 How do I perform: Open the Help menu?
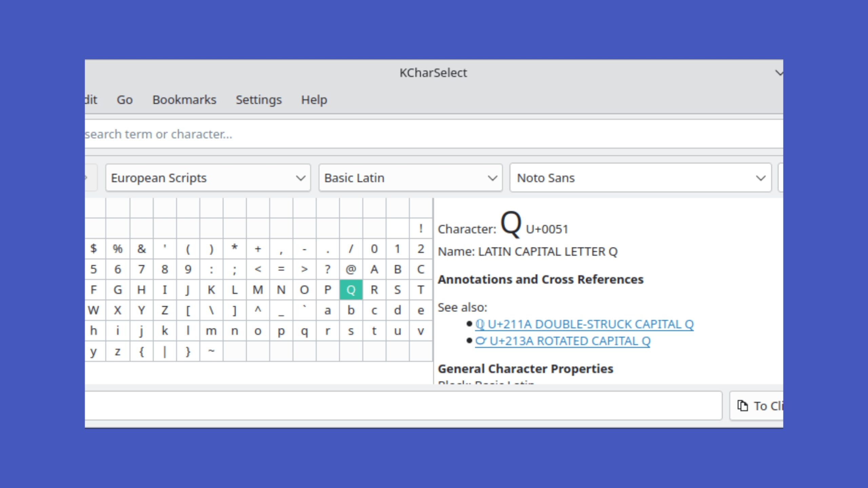[x=314, y=100]
